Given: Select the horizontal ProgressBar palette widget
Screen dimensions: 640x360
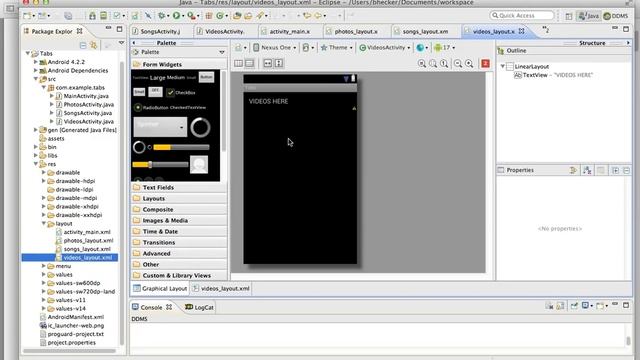Looking at the screenshot, I should (181, 147).
